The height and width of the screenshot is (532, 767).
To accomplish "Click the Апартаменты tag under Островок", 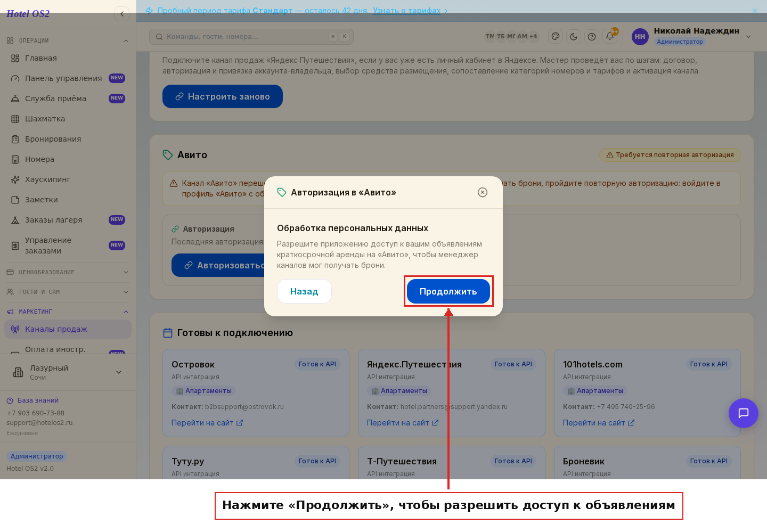I will (203, 391).
